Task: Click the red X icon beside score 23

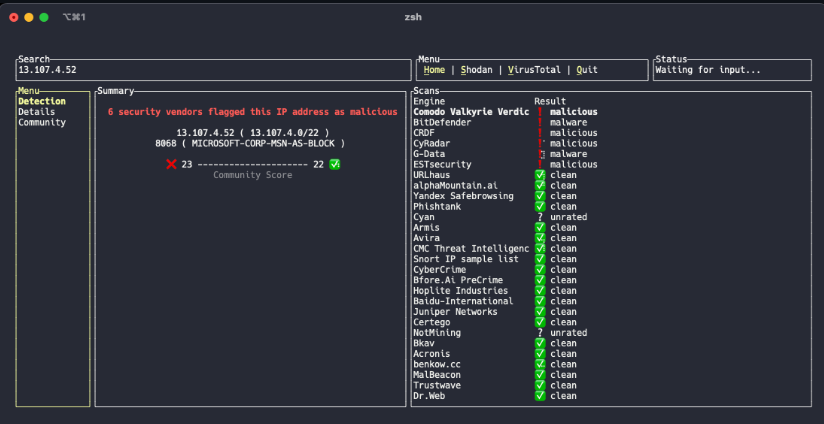Action: (x=171, y=165)
